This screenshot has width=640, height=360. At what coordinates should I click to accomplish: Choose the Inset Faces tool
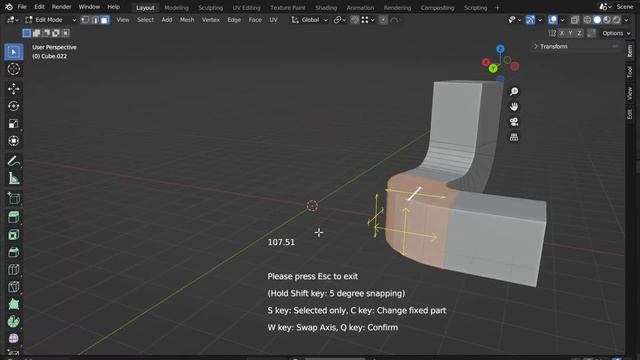13,235
